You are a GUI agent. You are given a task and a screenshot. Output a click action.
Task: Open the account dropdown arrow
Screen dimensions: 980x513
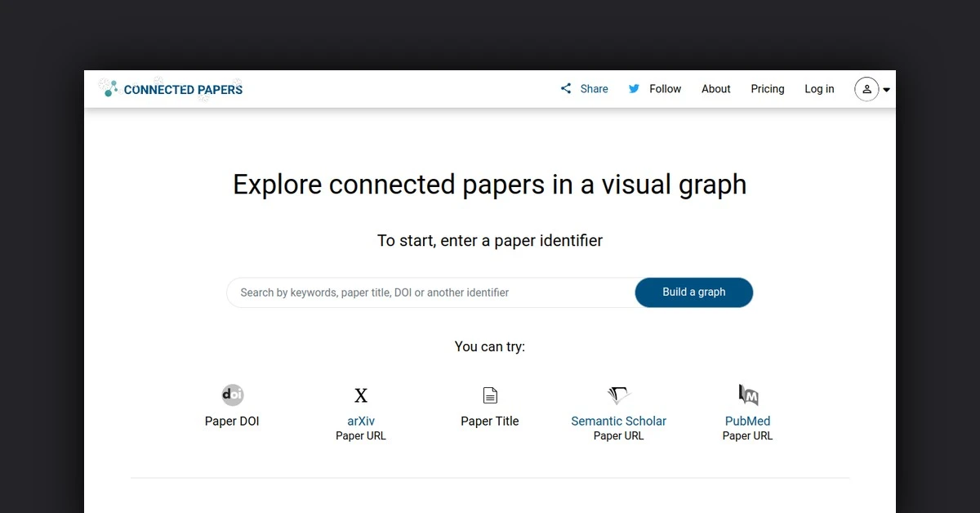(x=885, y=90)
